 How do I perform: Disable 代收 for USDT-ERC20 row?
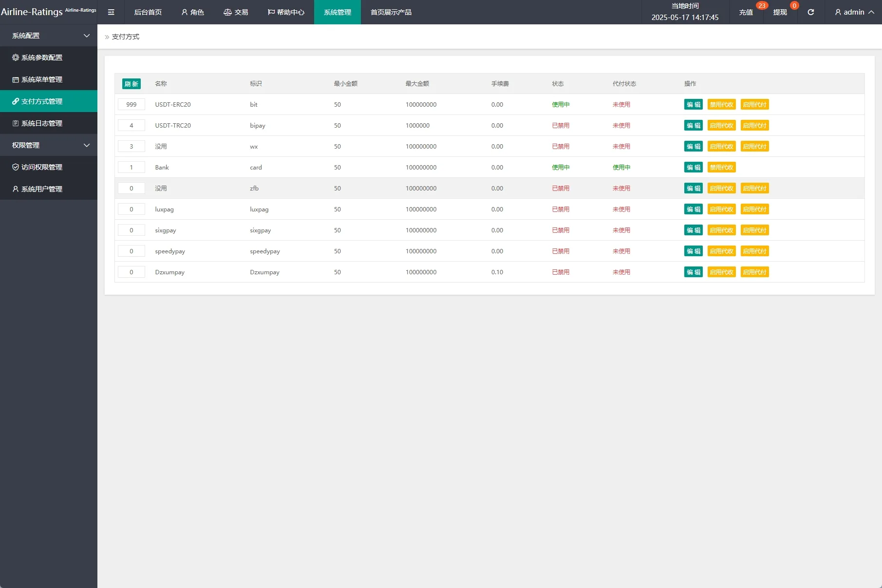[x=721, y=105]
